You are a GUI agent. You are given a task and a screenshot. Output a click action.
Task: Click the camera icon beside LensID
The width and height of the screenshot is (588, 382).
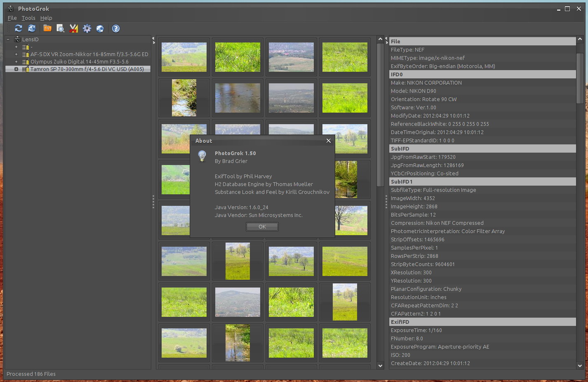tap(17, 39)
